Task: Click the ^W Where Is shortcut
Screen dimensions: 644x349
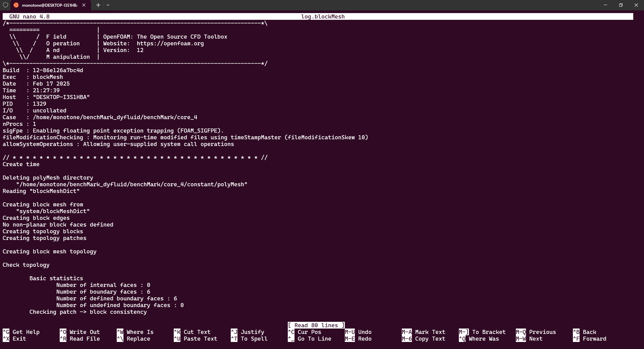Action: tap(135, 332)
